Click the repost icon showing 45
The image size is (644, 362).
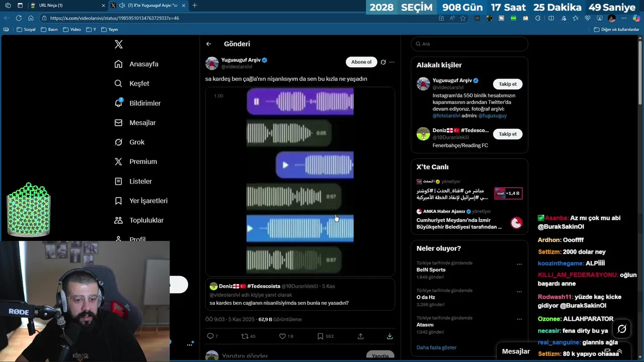pyautogui.click(x=249, y=336)
